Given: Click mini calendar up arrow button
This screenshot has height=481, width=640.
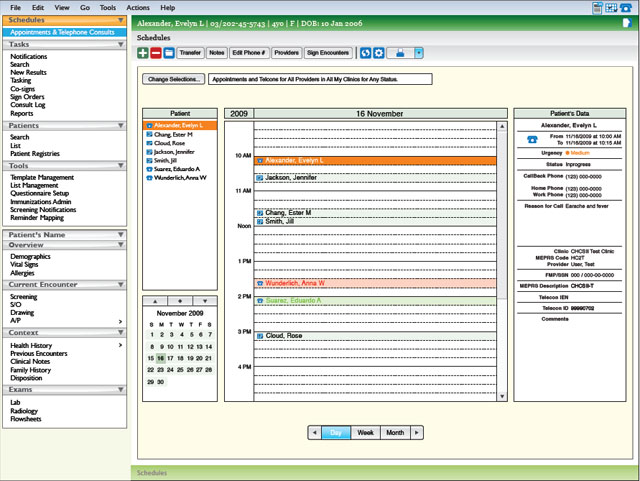Looking at the screenshot, I should pos(155,301).
